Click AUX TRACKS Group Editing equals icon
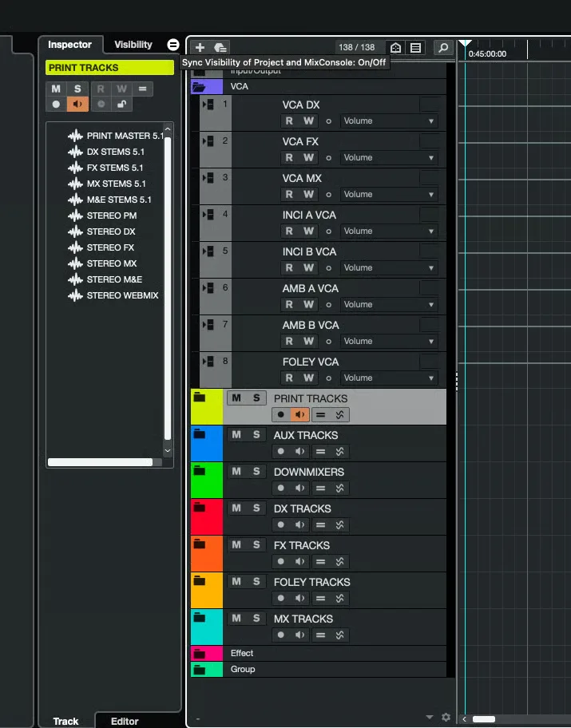The height and width of the screenshot is (728, 571). click(320, 452)
